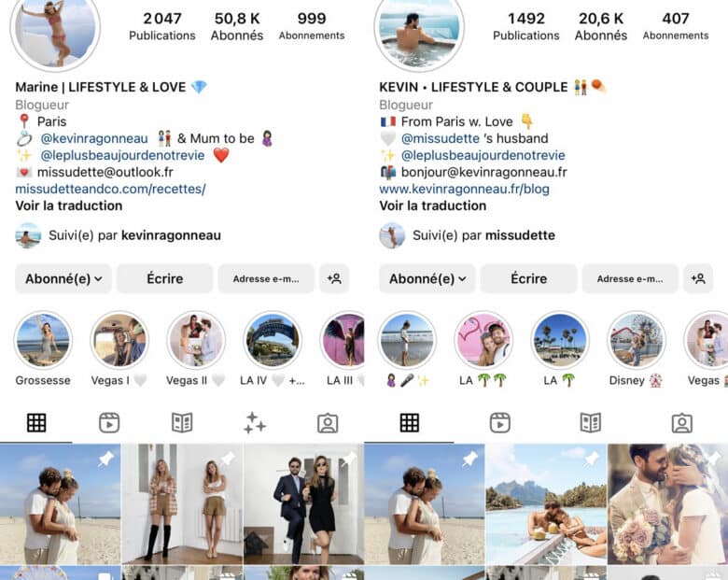Image resolution: width=728 pixels, height=580 pixels.
Task: Expand Abonné(e) dropdown on Kevin's profile
Action: [x=427, y=279]
